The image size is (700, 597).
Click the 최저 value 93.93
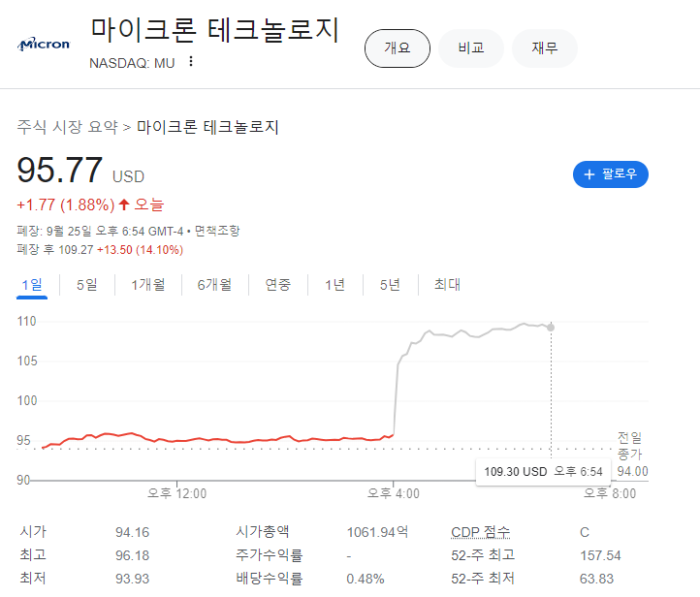coord(132,579)
